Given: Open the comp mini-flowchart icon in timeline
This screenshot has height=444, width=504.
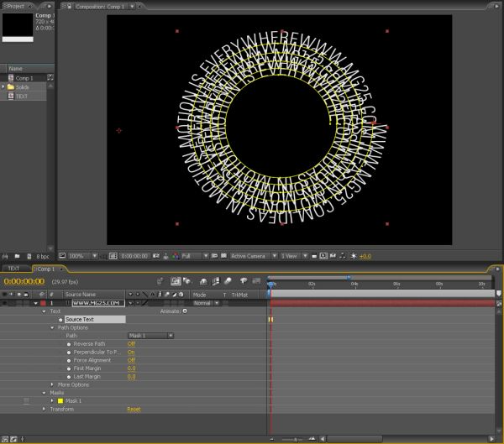Looking at the screenshot, I should pyautogui.click(x=160, y=281).
